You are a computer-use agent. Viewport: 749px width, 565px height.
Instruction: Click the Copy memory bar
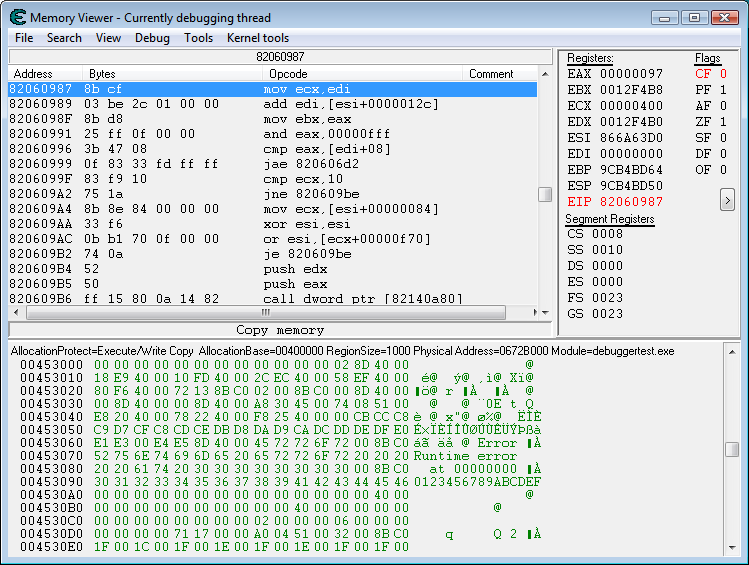click(279, 330)
